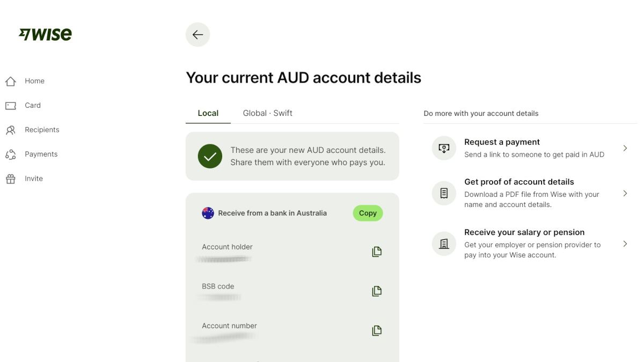This screenshot has height=362, width=644.
Task: Expand the Request a payment chevron
Action: point(625,148)
